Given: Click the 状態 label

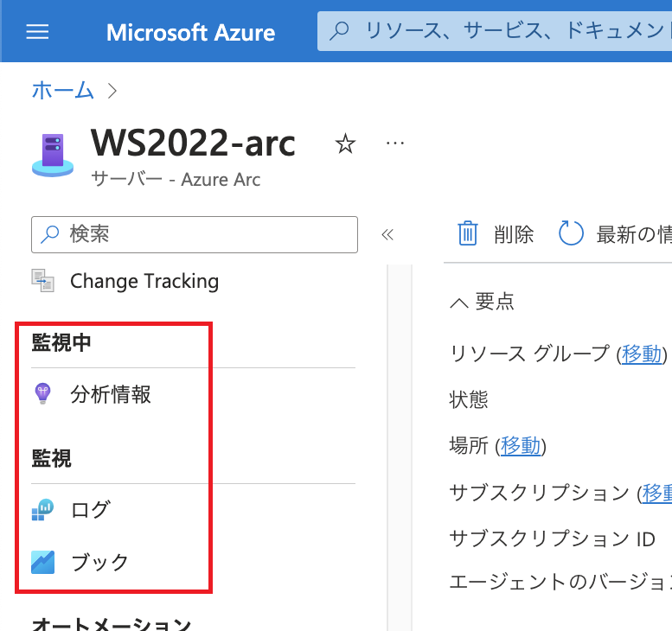Looking at the screenshot, I should coord(469,399).
